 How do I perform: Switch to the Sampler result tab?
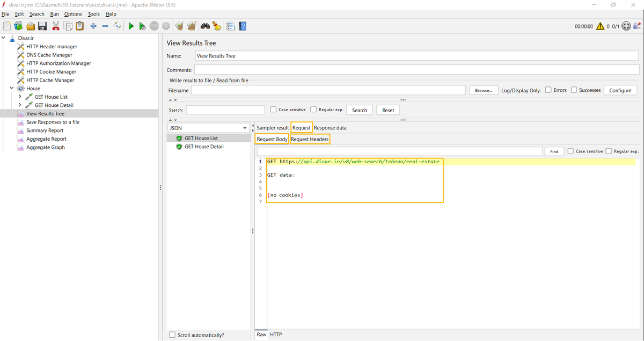273,128
